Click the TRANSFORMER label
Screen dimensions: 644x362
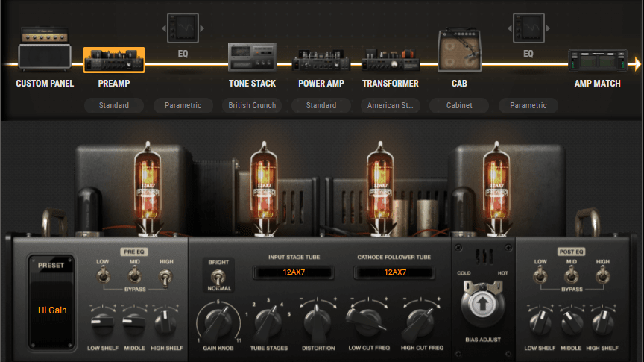[390, 84]
